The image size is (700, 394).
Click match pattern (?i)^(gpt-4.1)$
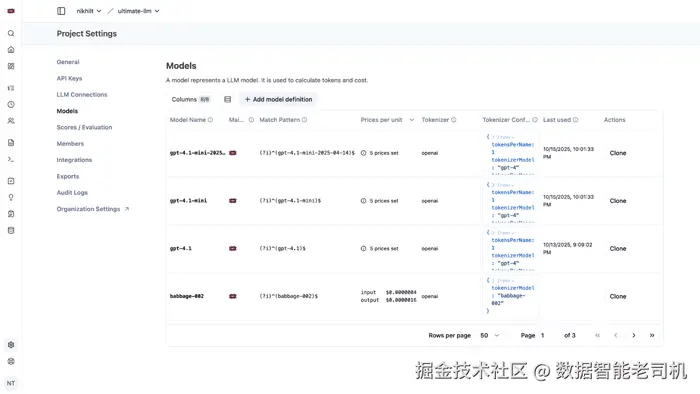coord(283,249)
